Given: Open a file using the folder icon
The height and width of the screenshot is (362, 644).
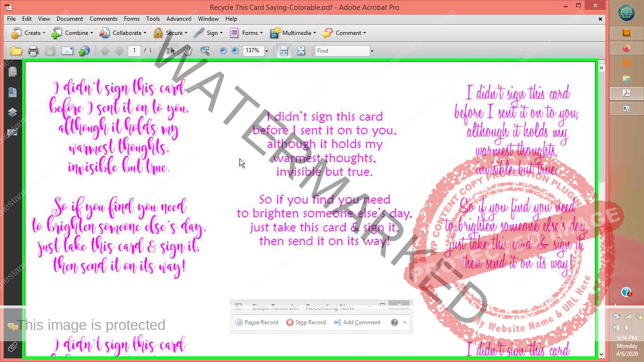Looking at the screenshot, I should coord(16,50).
